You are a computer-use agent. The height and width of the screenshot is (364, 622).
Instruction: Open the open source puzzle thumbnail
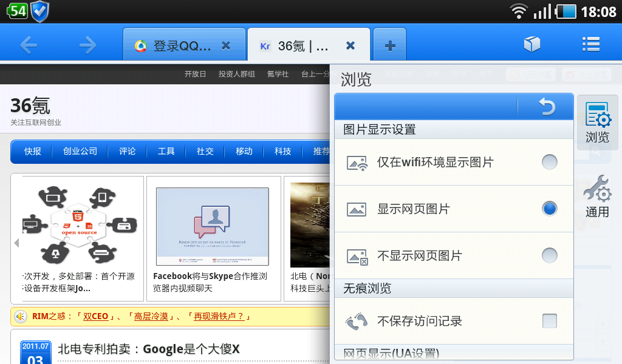click(x=80, y=224)
